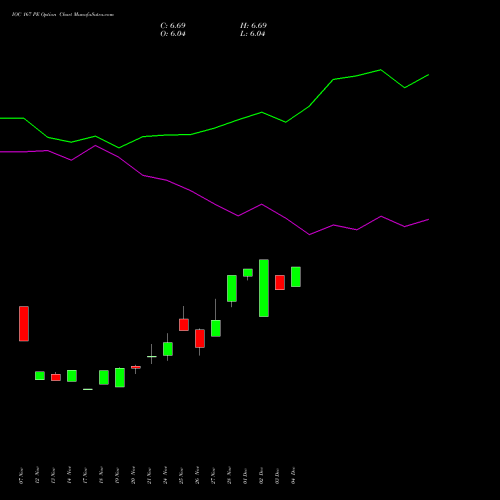Select the tall red candlestick for 07 Nov
The width and height of the screenshot is (500, 500).
point(24,324)
